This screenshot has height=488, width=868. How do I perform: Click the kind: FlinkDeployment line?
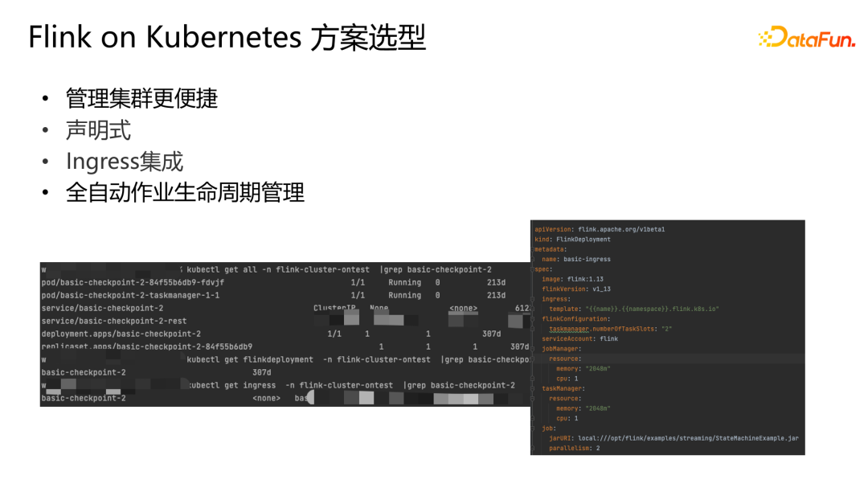pyautogui.click(x=572, y=240)
